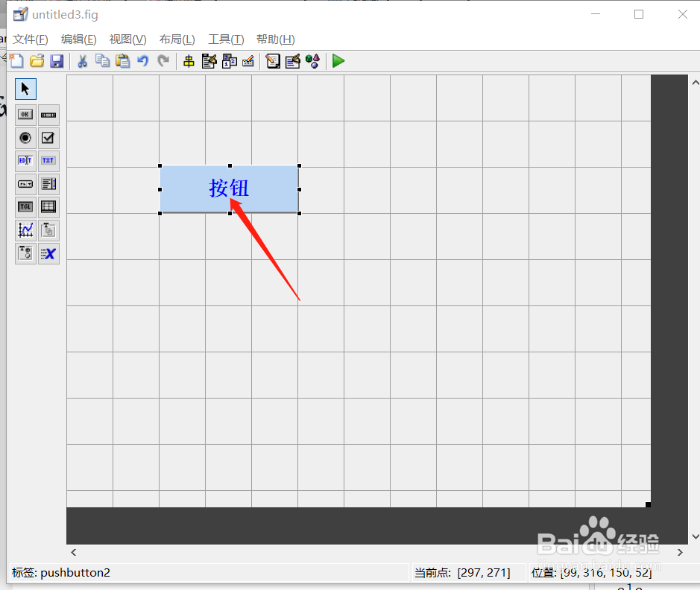Viewport: 700px width, 590px height.
Task: Pick the Push Button component tool
Action: tap(25, 115)
